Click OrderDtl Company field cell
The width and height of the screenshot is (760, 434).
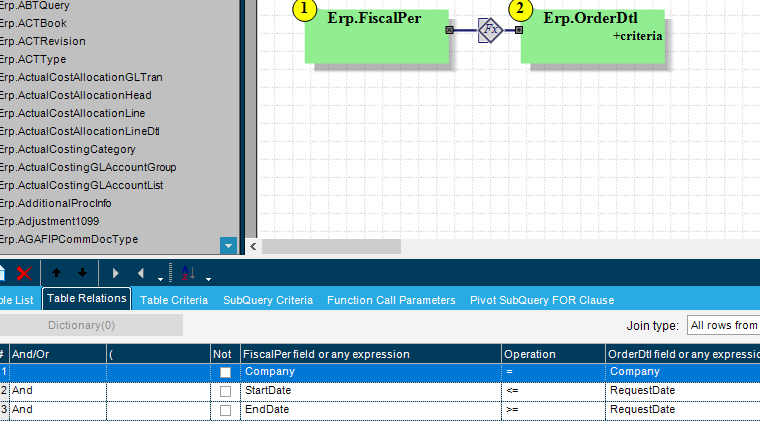pyautogui.click(x=683, y=372)
